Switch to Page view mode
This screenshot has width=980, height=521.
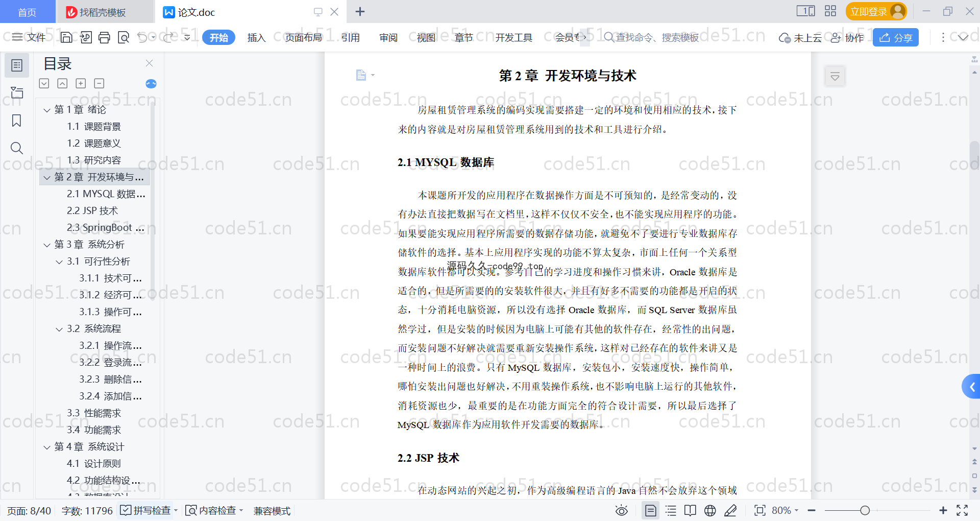[x=650, y=510]
